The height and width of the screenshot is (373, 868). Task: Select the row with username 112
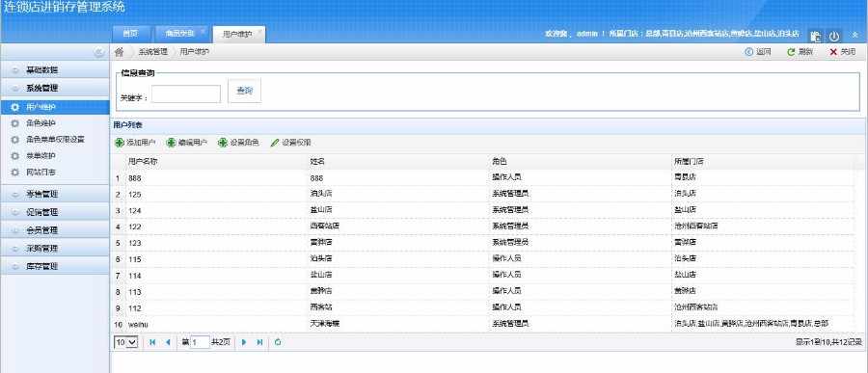click(x=482, y=307)
